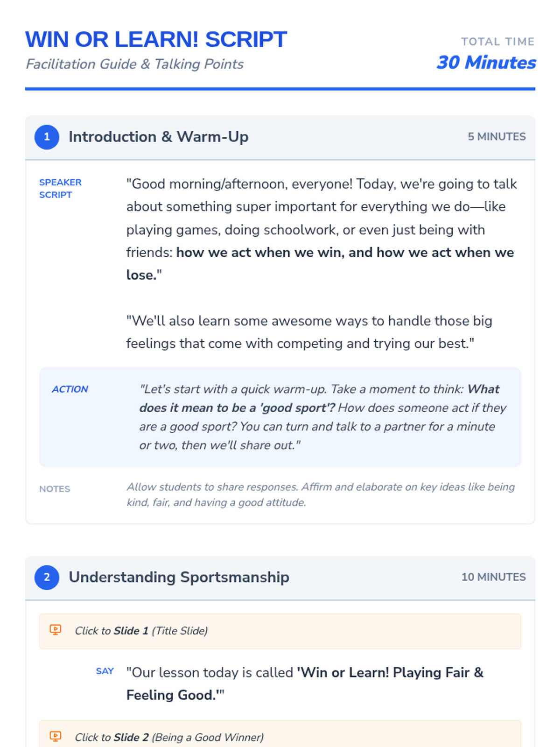Select the blue 'ACTION' label
Screen dimensions: 560x747
coord(70,389)
